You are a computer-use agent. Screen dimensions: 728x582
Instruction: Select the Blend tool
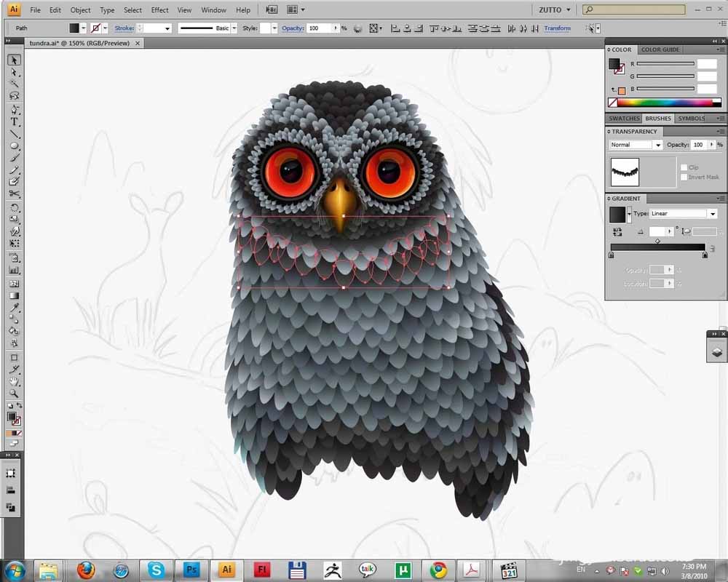coord(14,319)
